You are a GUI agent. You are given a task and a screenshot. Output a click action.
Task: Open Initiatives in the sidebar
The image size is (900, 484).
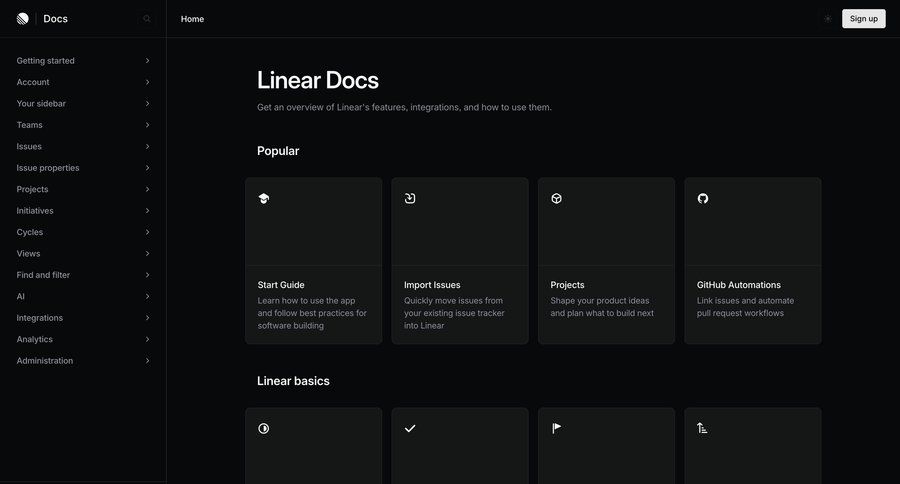pyautogui.click(x=34, y=211)
